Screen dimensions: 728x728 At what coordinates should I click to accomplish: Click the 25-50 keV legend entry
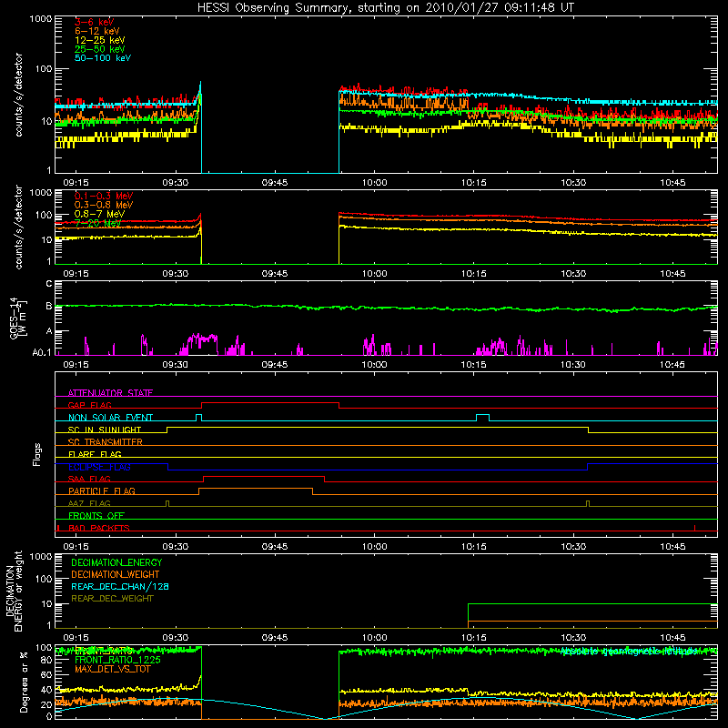pyautogui.click(x=100, y=49)
